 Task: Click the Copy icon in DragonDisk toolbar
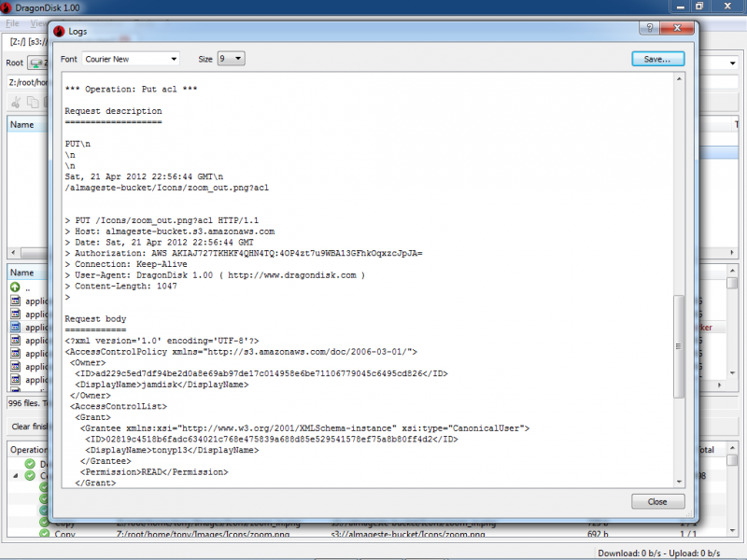(x=33, y=102)
